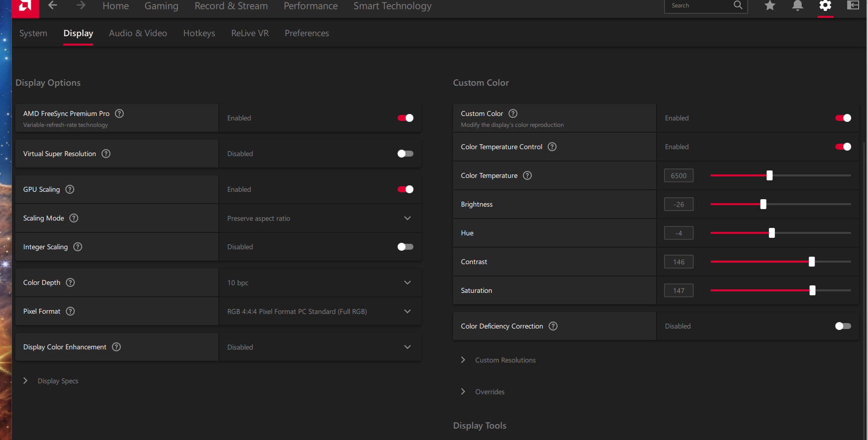Open Color Depth dropdown
This screenshot has width=868, height=440.
coord(320,282)
